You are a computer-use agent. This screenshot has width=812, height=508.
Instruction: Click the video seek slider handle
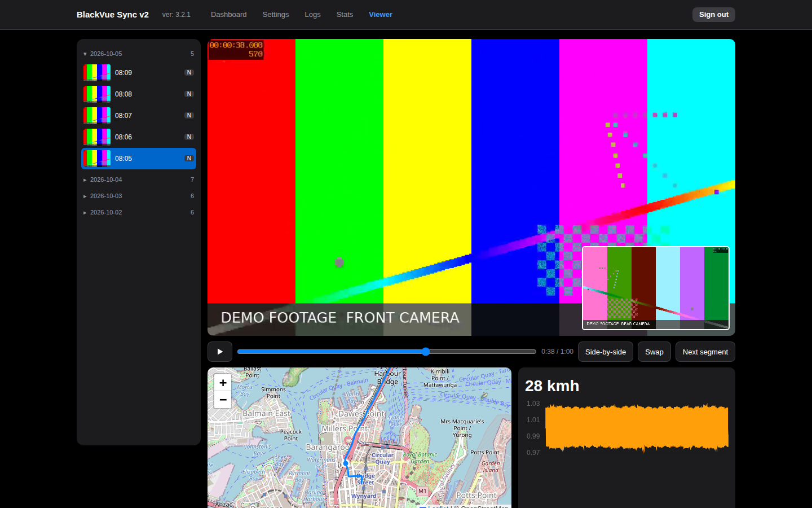pyautogui.click(x=426, y=352)
